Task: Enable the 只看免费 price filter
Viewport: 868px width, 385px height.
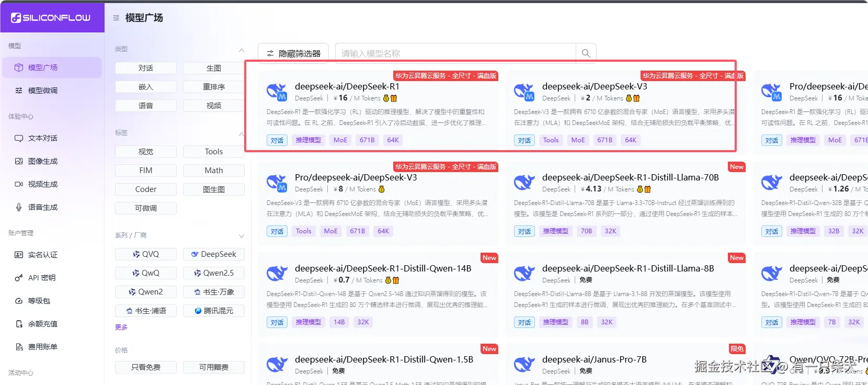Action: (146, 367)
